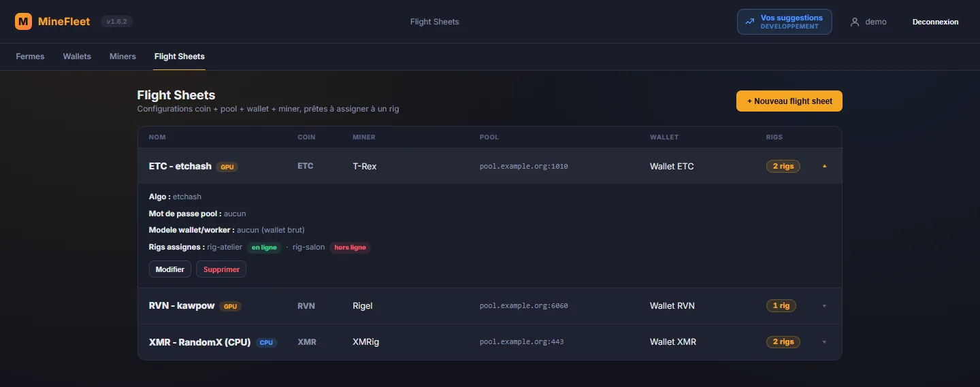Click the RIGS column header
The height and width of the screenshot is (387, 980).
coord(774,137)
